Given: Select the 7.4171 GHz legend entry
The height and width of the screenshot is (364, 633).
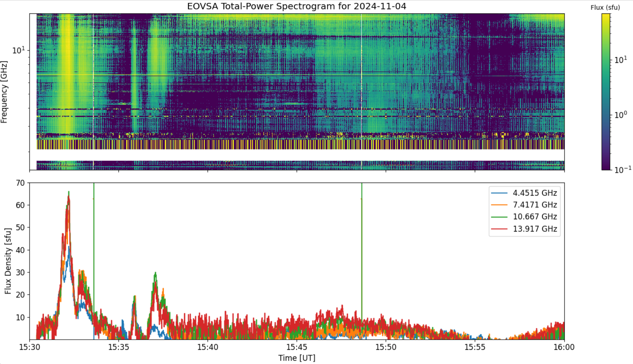Looking at the screenshot, I should click(524, 205).
